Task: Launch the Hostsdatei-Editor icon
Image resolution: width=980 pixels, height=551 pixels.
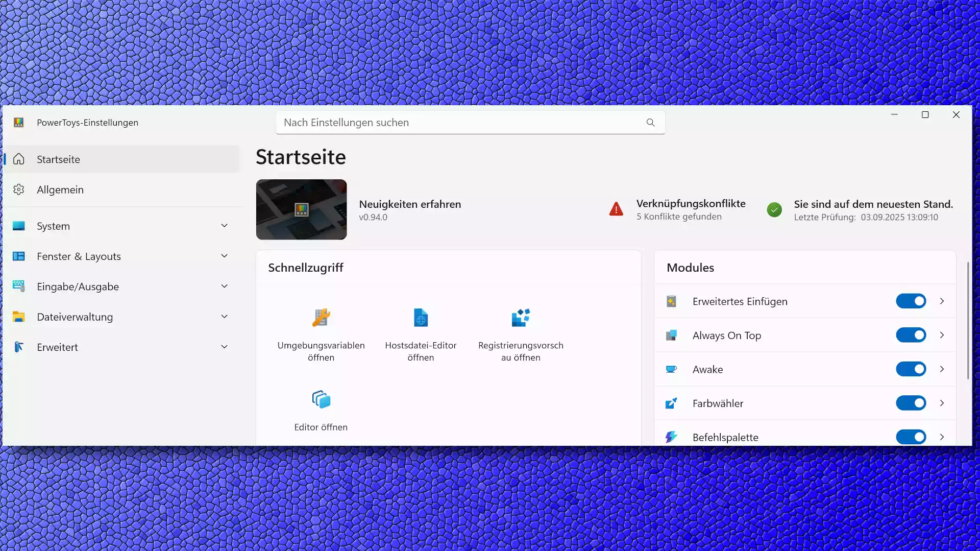Action: point(421,318)
